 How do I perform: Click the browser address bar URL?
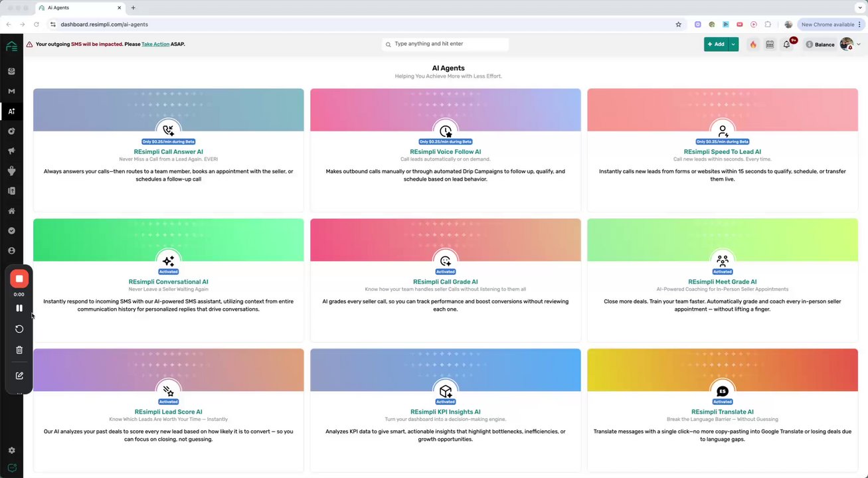pos(104,25)
